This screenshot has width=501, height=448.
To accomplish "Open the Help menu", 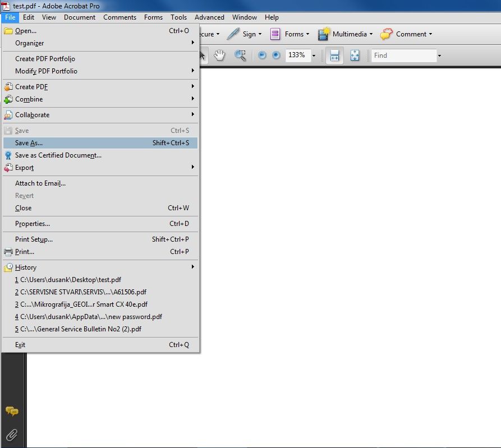I will [272, 17].
